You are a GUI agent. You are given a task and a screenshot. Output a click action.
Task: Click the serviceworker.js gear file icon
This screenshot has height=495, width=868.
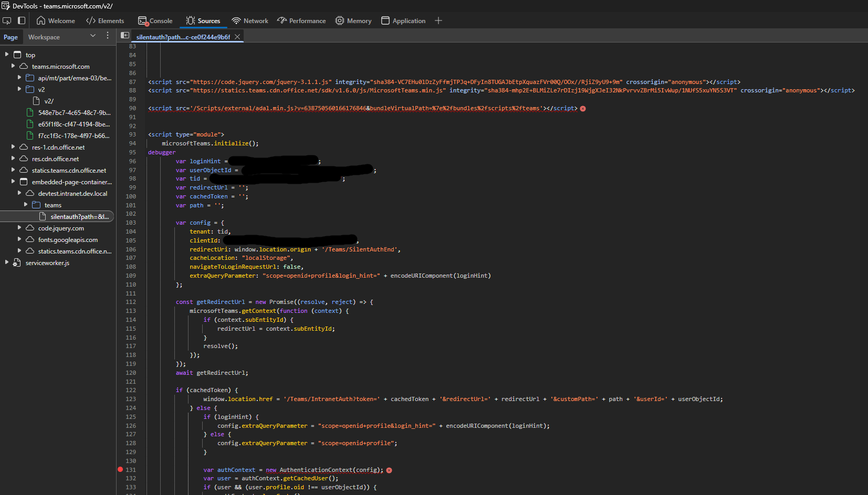(x=17, y=262)
